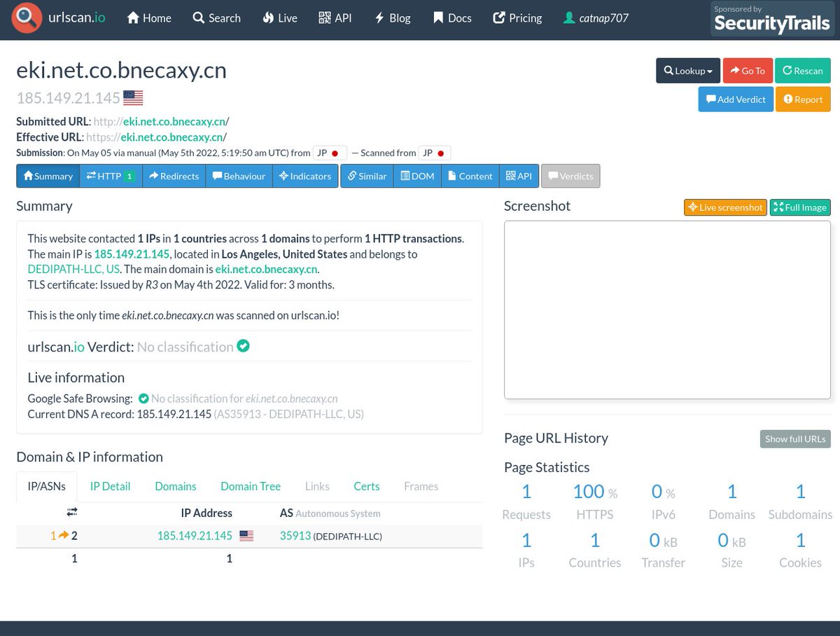The width and height of the screenshot is (840, 636).
Task: Open the Full Image view
Action: pyautogui.click(x=800, y=207)
